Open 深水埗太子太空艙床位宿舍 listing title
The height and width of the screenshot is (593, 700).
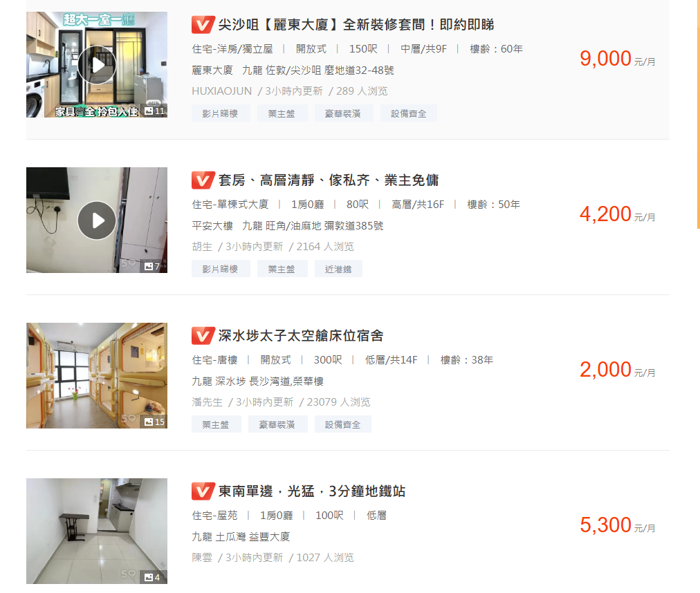click(x=300, y=335)
